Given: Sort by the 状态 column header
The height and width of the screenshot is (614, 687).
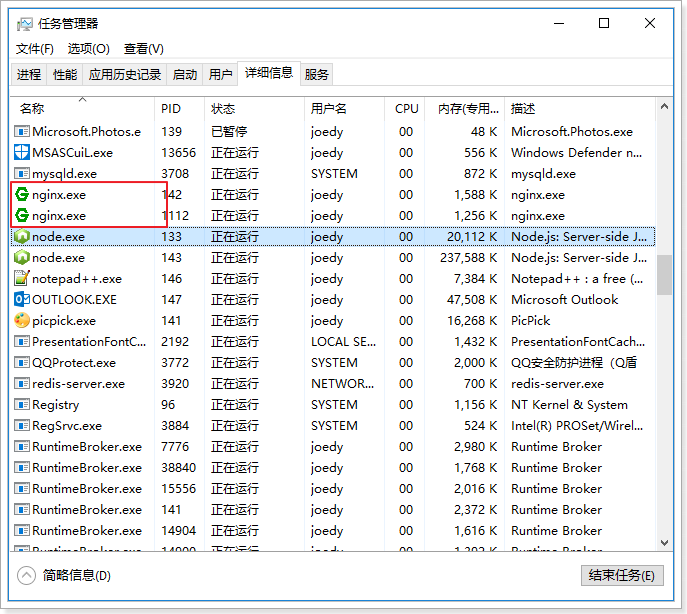Looking at the screenshot, I should point(255,109).
